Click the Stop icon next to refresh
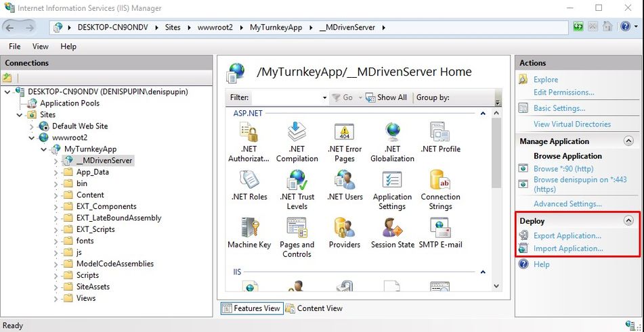Screen dimensions: 644x332 tap(593, 27)
